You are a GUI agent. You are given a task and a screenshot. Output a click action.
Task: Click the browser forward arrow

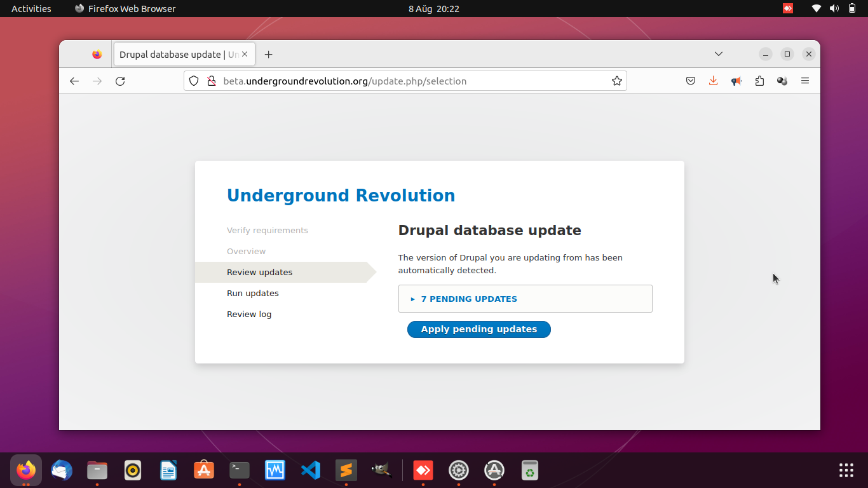click(x=97, y=81)
